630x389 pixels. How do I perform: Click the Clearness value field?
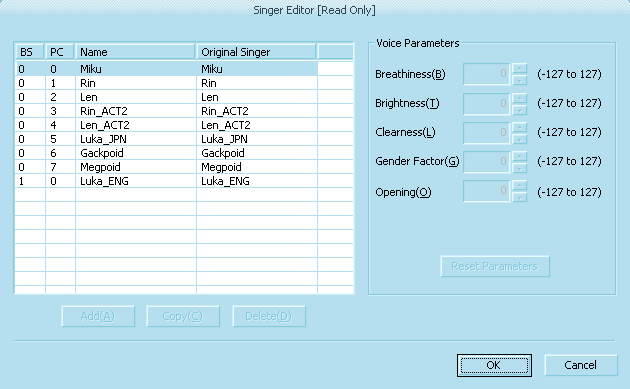[x=487, y=133]
